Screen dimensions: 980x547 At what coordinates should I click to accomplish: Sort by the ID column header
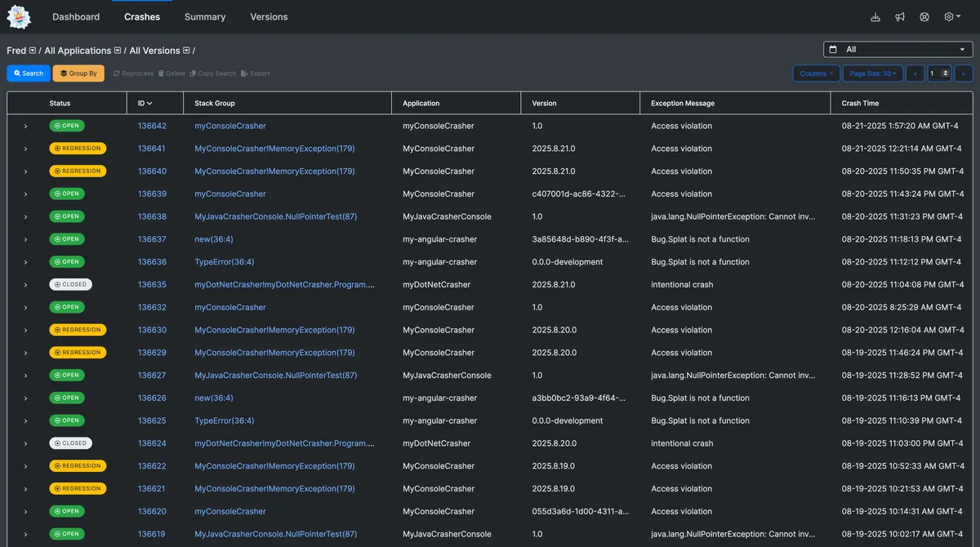click(x=145, y=104)
